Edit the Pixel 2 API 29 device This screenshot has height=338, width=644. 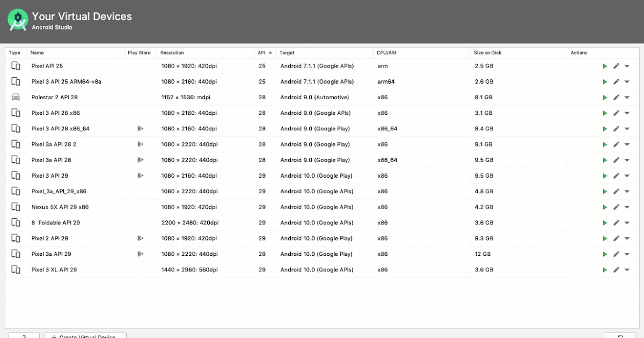click(x=616, y=238)
